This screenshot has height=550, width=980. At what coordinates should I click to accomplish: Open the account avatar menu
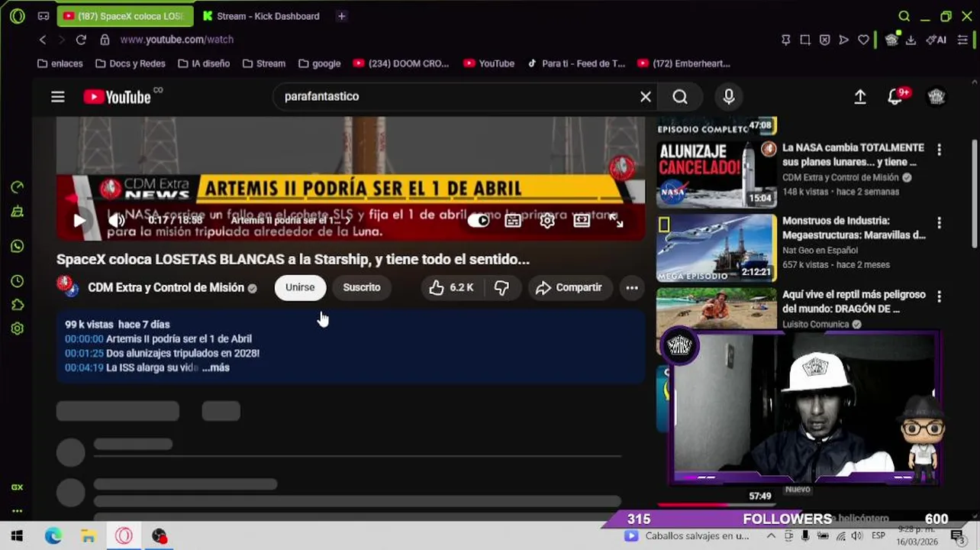pyautogui.click(x=936, y=96)
